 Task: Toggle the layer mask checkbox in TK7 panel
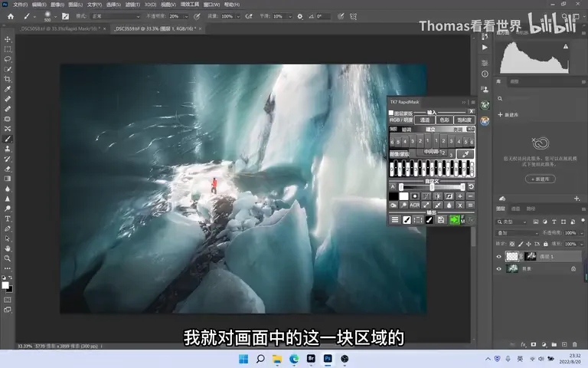pyautogui.click(x=391, y=113)
